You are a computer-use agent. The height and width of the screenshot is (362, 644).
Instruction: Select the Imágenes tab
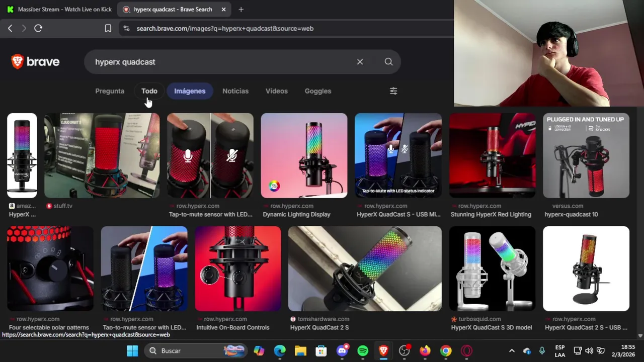click(x=190, y=91)
